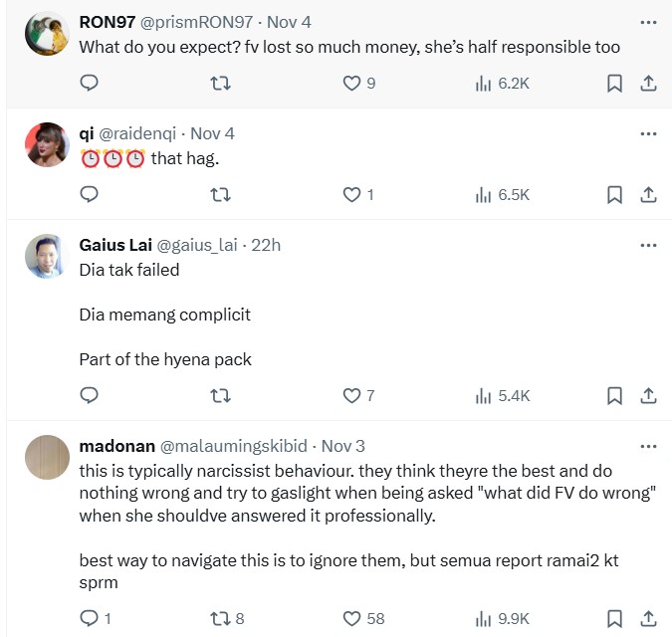Open madonan's display name link
Screen dimensions: 672x637
[116, 446]
